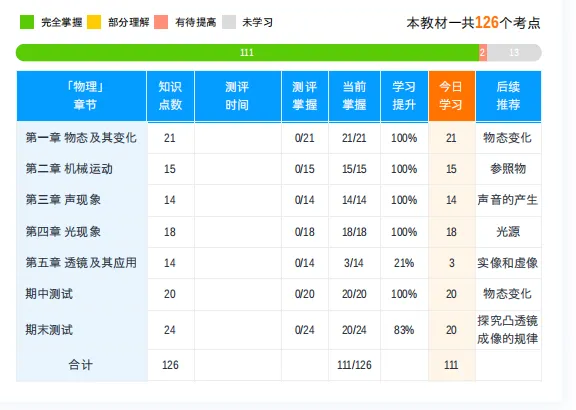This screenshot has width=576, height=410.
Task: Select the 第一章 物态及其变化 row
Action: coord(279,138)
